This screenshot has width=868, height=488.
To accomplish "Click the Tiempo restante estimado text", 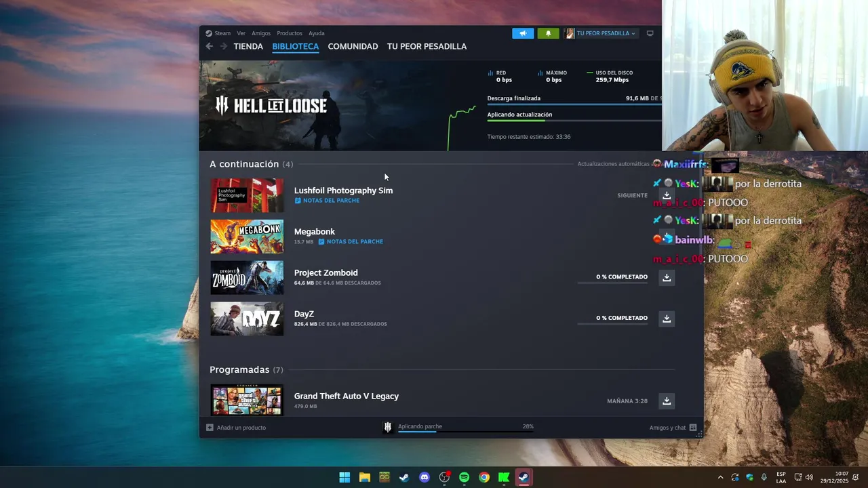I will (x=529, y=137).
